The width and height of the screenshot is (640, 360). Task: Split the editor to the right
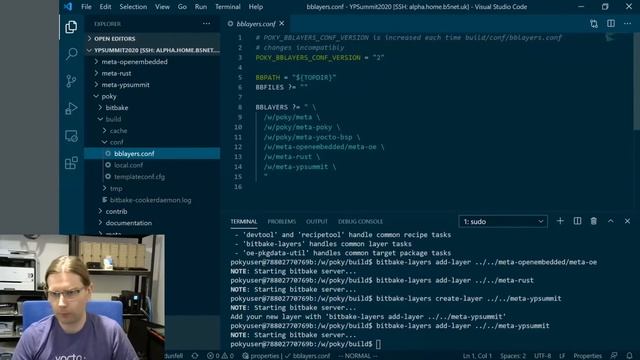click(611, 24)
